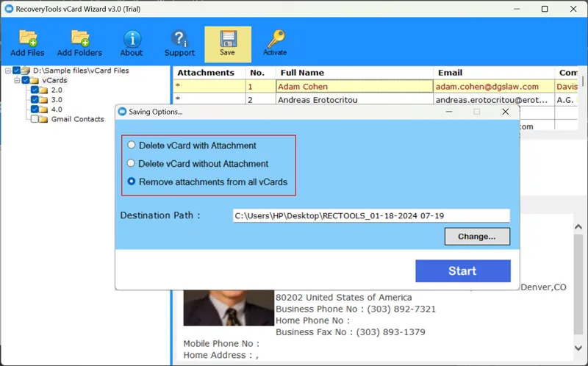The width and height of the screenshot is (588, 366).
Task: Sort by the Attachments column header
Action: (x=209, y=73)
